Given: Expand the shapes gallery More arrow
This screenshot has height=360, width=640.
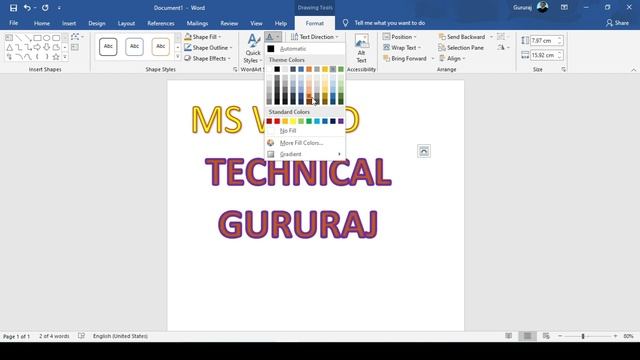Looking at the screenshot, I should tap(65, 57).
